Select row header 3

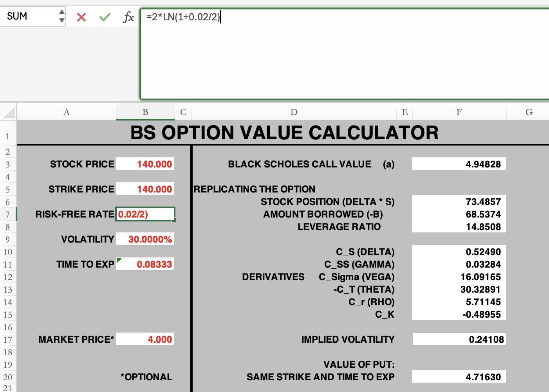(x=8, y=164)
